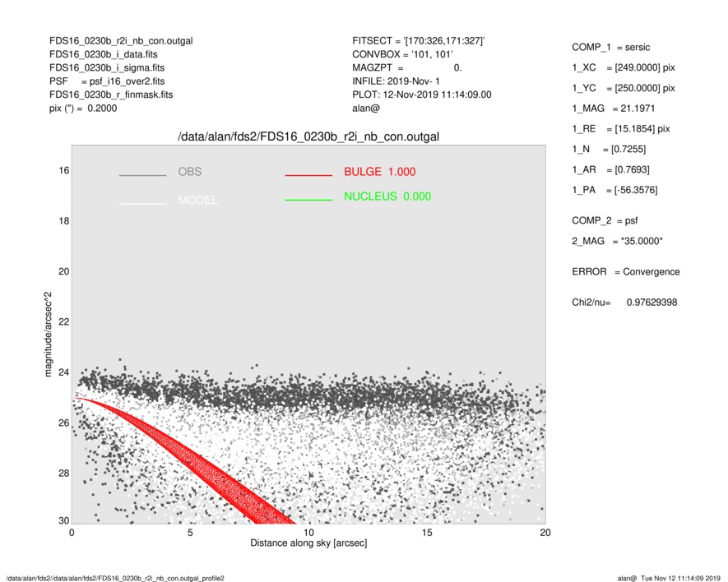
Task: Click the CONVBOX = '101, 101' line
Action: (402, 54)
